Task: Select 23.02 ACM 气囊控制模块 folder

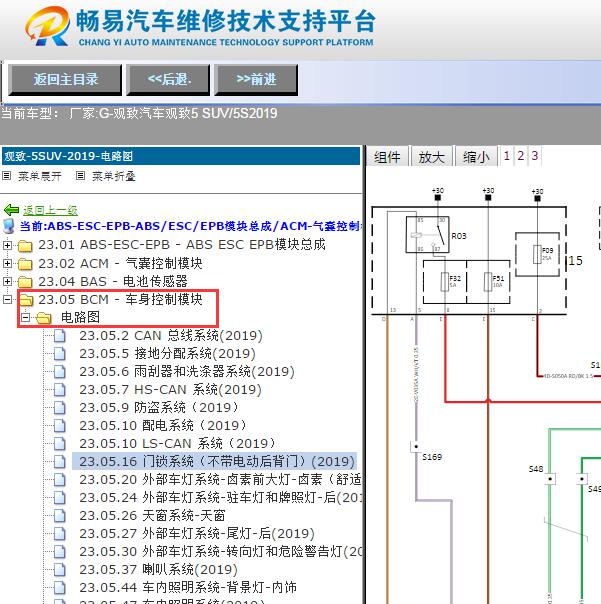Action: click(x=120, y=263)
